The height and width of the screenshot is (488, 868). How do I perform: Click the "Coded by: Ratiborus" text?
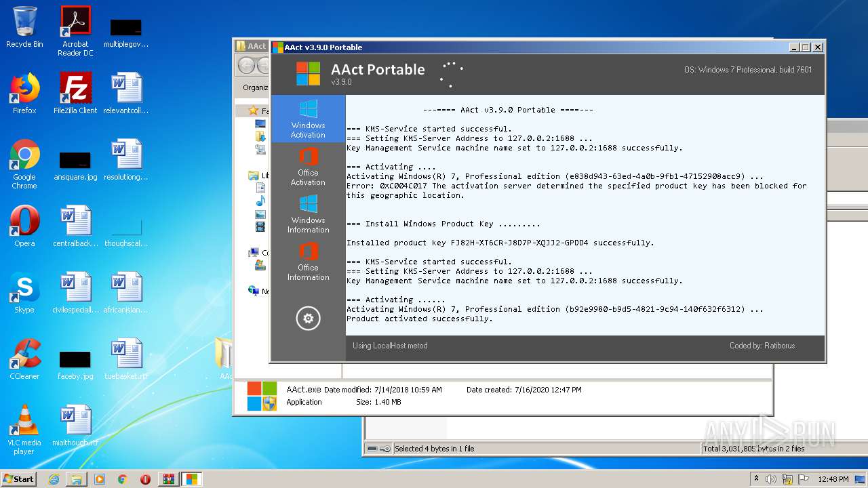762,346
